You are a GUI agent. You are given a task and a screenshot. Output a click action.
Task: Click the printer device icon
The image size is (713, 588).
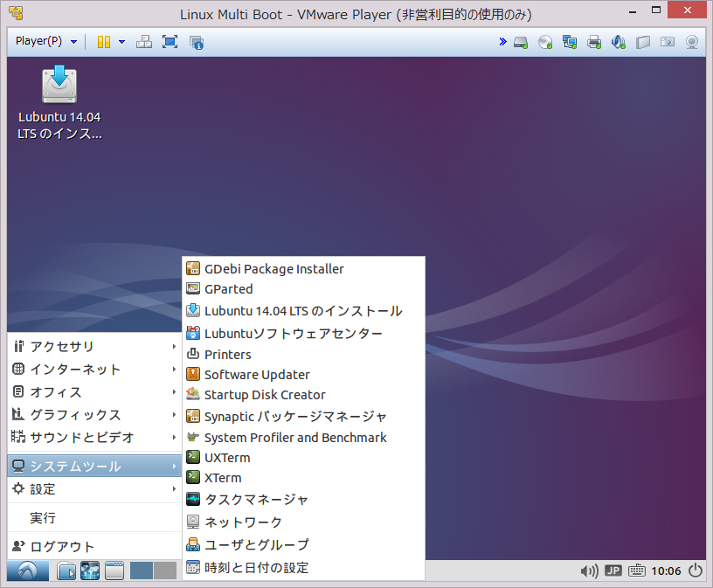594,42
